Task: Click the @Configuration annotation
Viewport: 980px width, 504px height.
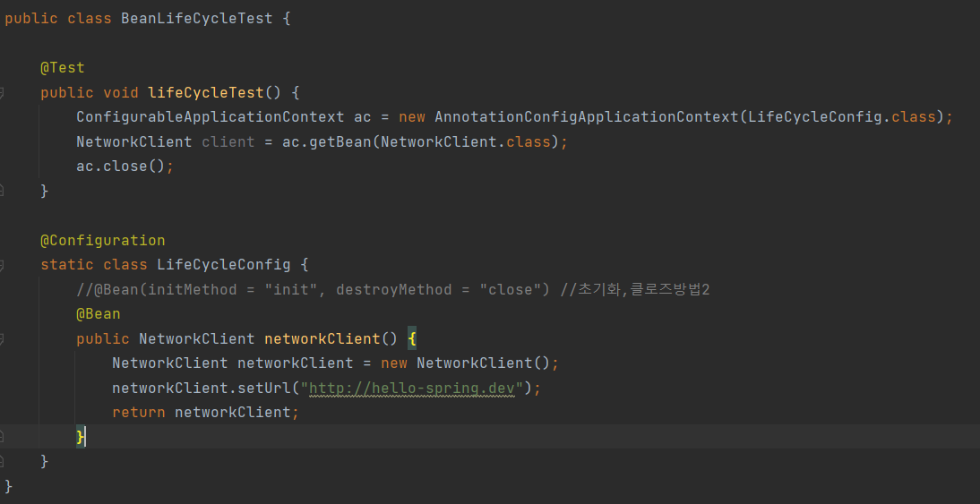Action: (102, 241)
